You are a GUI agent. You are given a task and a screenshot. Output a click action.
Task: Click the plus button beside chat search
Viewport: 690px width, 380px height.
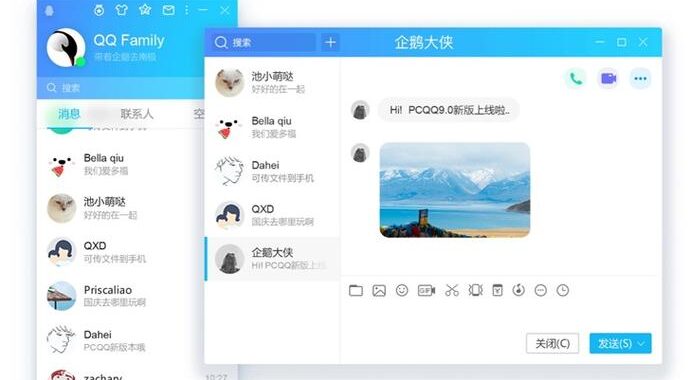(x=330, y=42)
